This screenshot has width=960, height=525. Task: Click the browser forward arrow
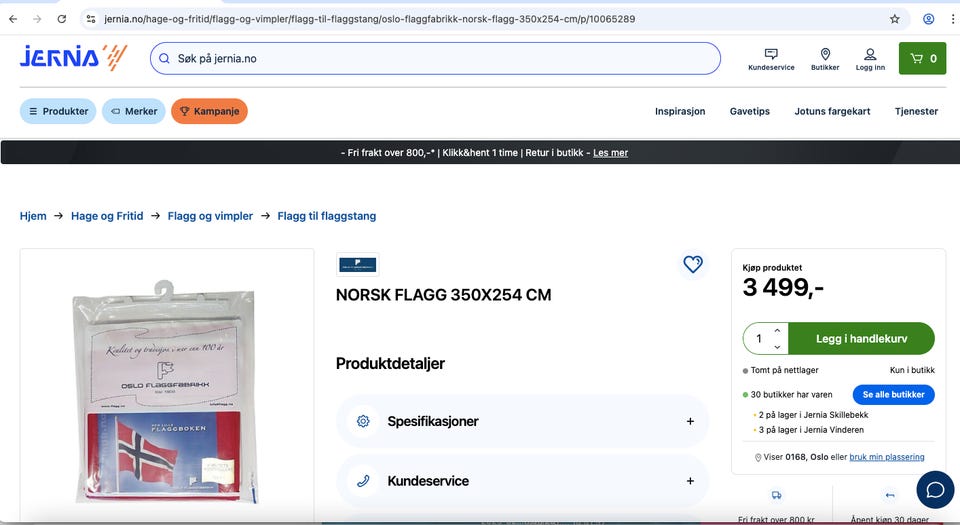(37, 19)
